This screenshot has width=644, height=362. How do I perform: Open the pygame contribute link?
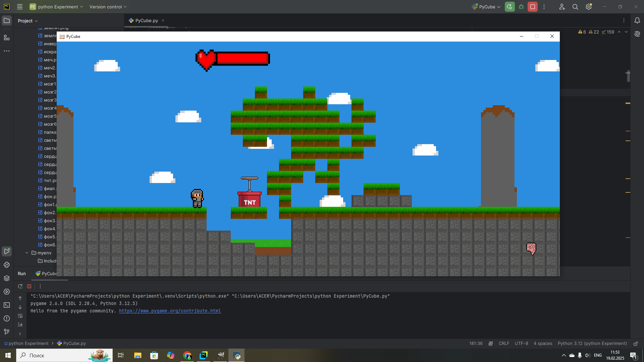(x=170, y=311)
